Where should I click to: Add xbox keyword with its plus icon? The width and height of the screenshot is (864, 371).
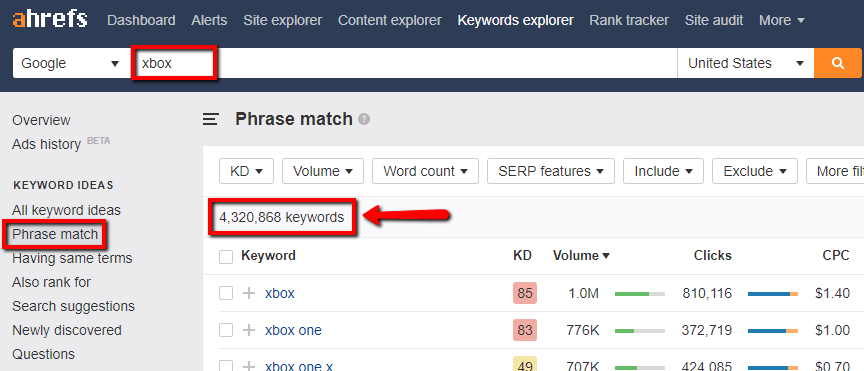(x=249, y=293)
